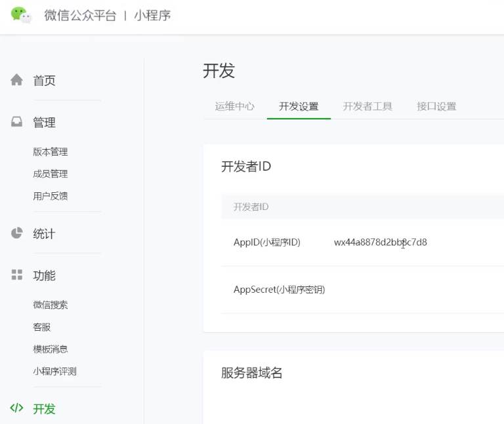Switch to 接口设置 tab
Screen dimensions: 504x424
[x=436, y=106]
